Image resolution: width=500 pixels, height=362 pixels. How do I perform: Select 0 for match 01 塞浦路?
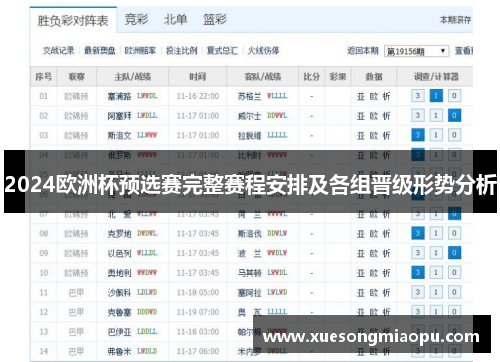click(x=454, y=96)
